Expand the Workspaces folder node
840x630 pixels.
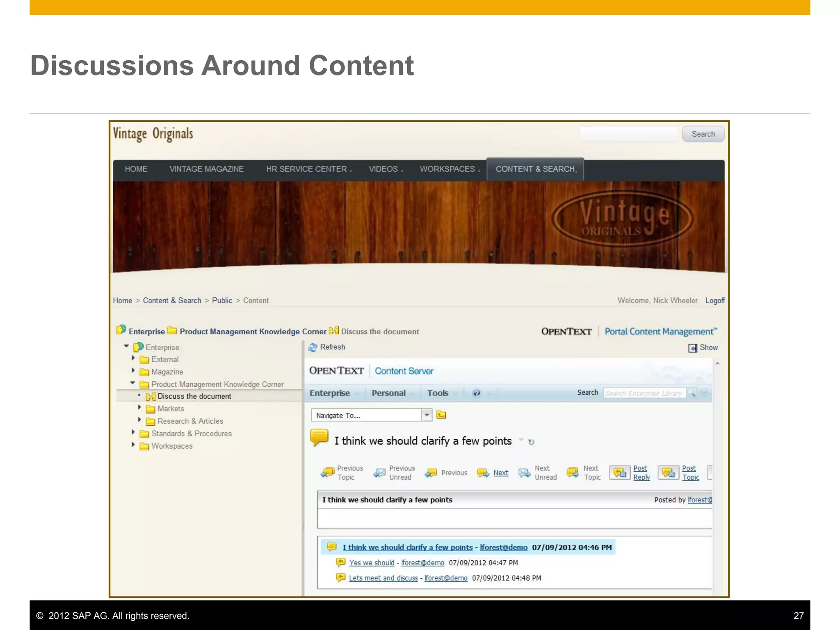pyautogui.click(x=133, y=445)
